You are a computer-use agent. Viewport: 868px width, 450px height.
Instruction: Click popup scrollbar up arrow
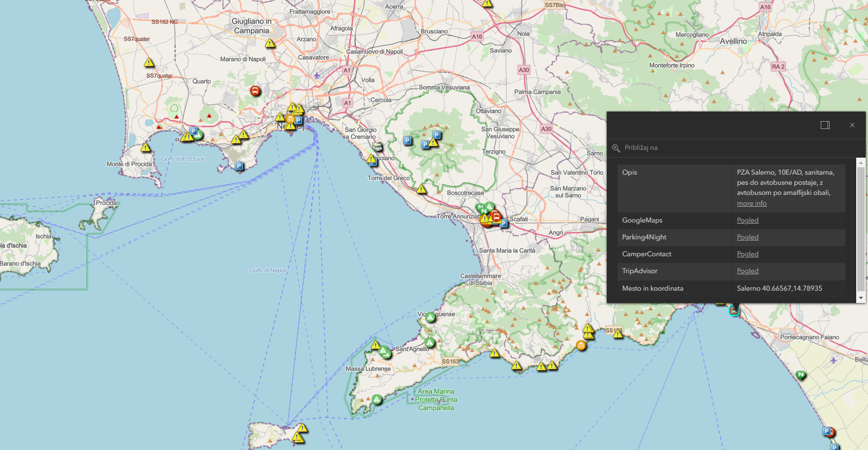(x=861, y=162)
